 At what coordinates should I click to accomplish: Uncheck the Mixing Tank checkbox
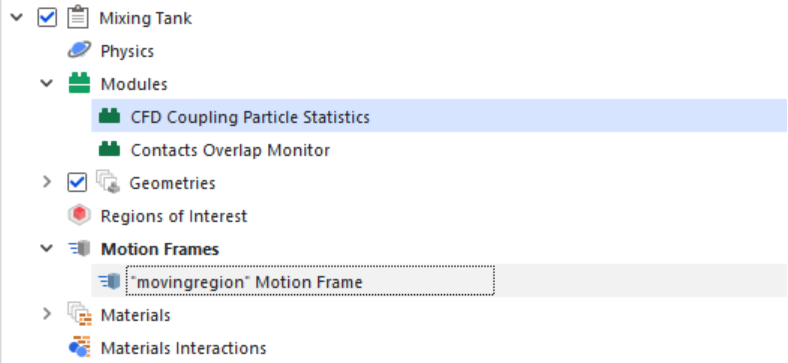click(47, 18)
